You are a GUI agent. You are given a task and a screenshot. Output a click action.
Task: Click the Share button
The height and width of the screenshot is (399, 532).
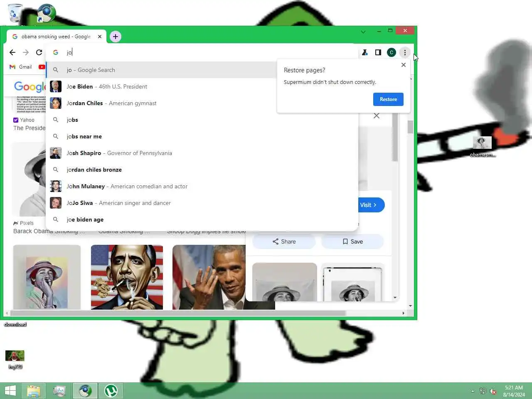(x=284, y=241)
